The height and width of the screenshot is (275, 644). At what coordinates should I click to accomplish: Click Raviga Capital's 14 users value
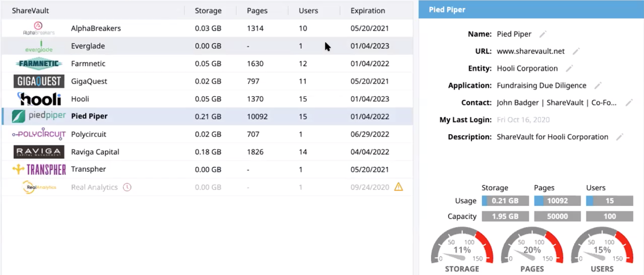click(x=303, y=152)
